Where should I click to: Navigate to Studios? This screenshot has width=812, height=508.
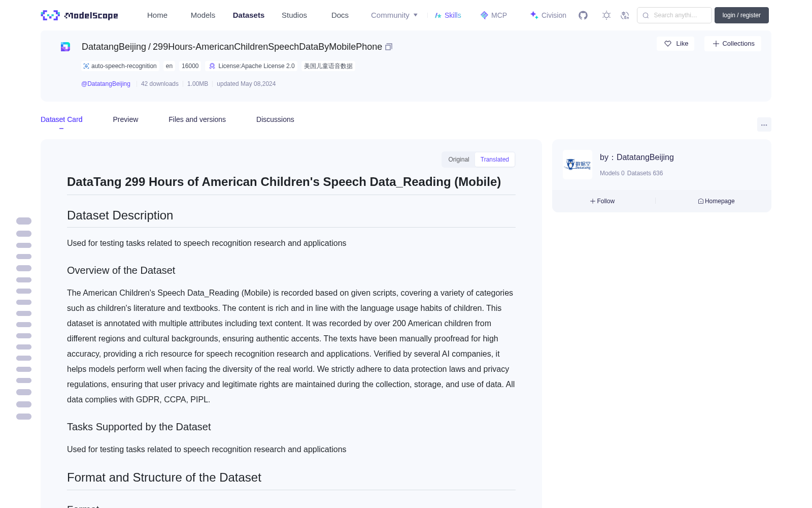click(294, 15)
